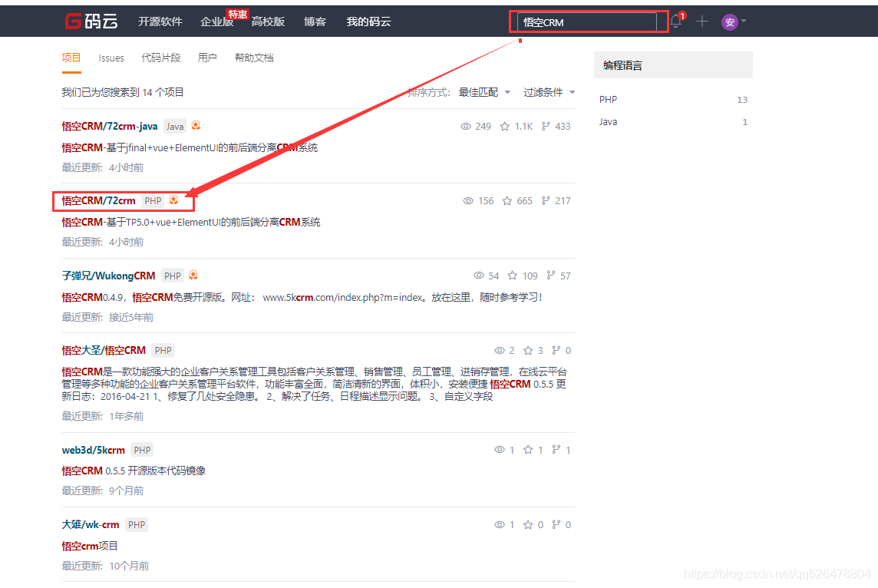
Task: Click the fork icon for 72crm-java
Action: click(x=546, y=127)
